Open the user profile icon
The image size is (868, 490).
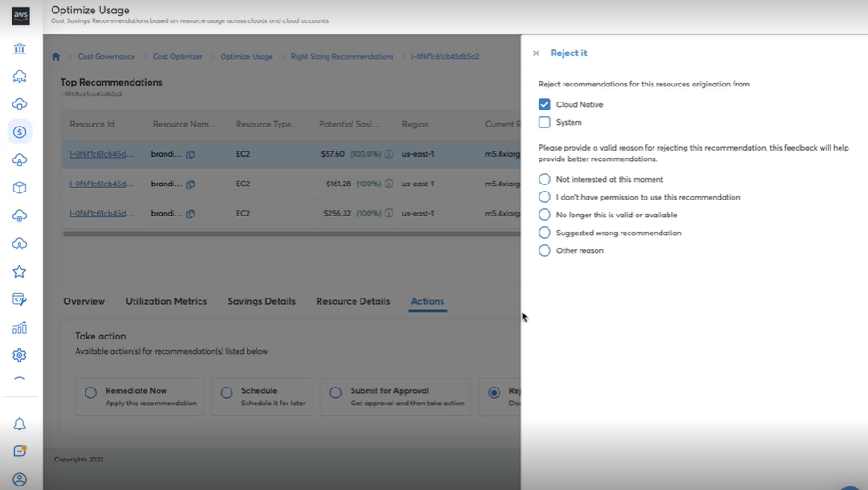coord(20,479)
